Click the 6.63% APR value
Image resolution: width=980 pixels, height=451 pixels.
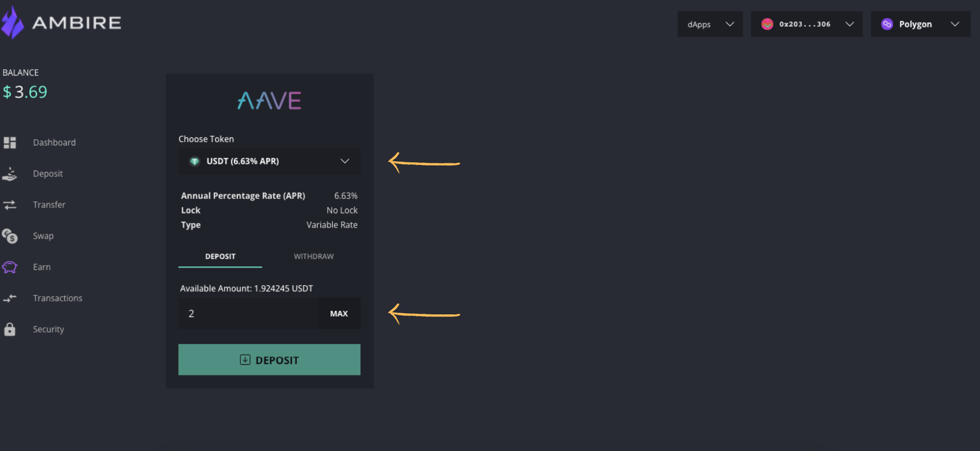346,196
